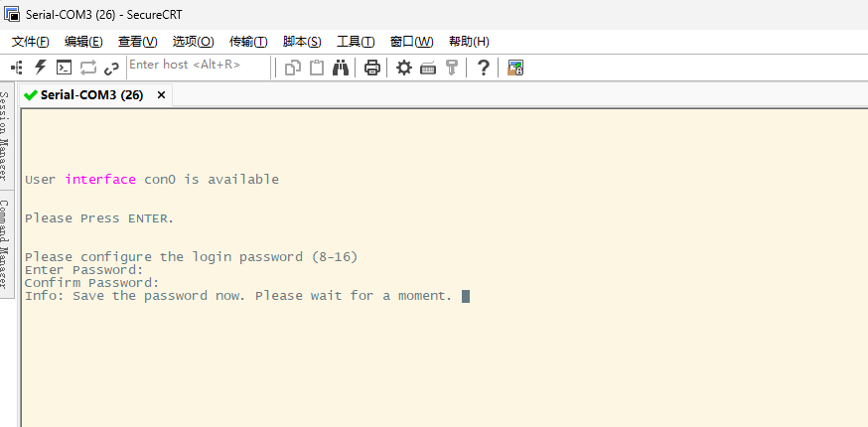The width and height of the screenshot is (868, 427).
Task: Click the Copy toolbar icon
Action: click(292, 69)
